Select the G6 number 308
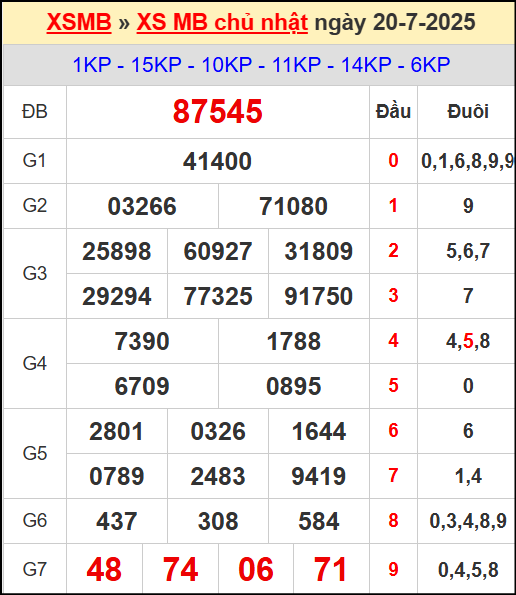 pyautogui.click(x=218, y=521)
